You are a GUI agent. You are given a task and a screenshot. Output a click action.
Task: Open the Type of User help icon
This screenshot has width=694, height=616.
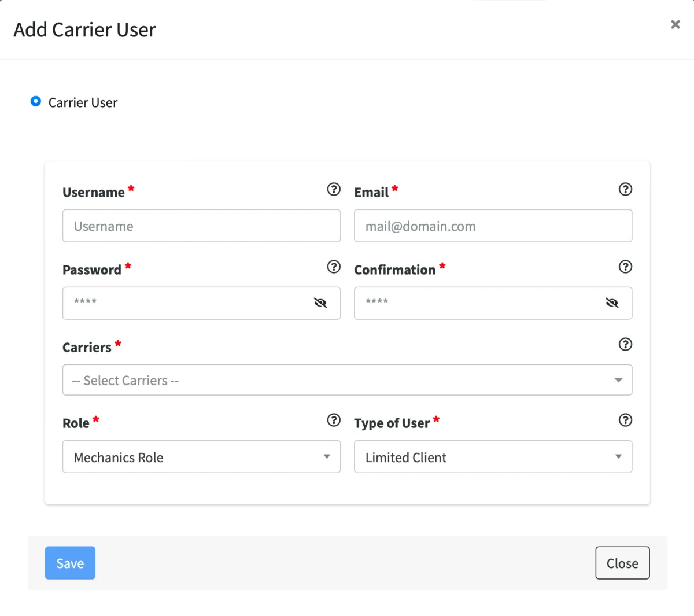tap(625, 420)
